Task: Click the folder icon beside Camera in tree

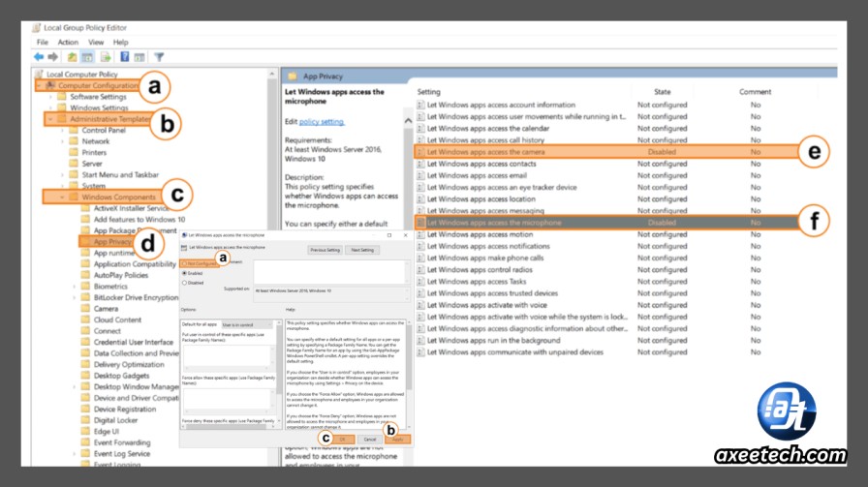Action: point(85,309)
